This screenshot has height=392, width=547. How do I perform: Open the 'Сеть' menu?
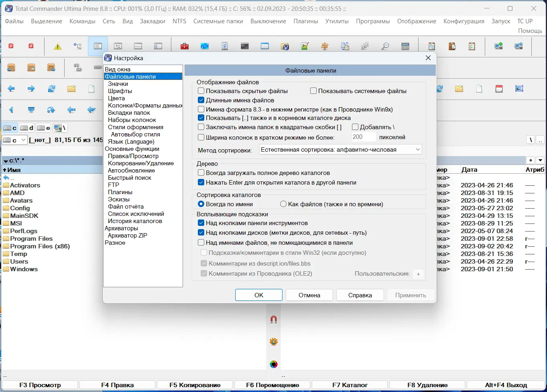pyautogui.click(x=109, y=21)
